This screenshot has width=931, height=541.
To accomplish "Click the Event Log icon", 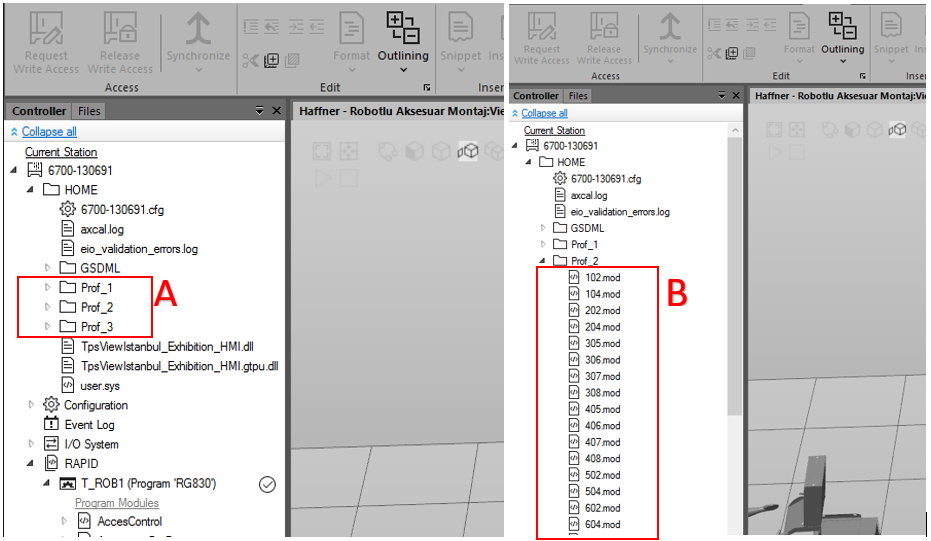I will 51,424.
